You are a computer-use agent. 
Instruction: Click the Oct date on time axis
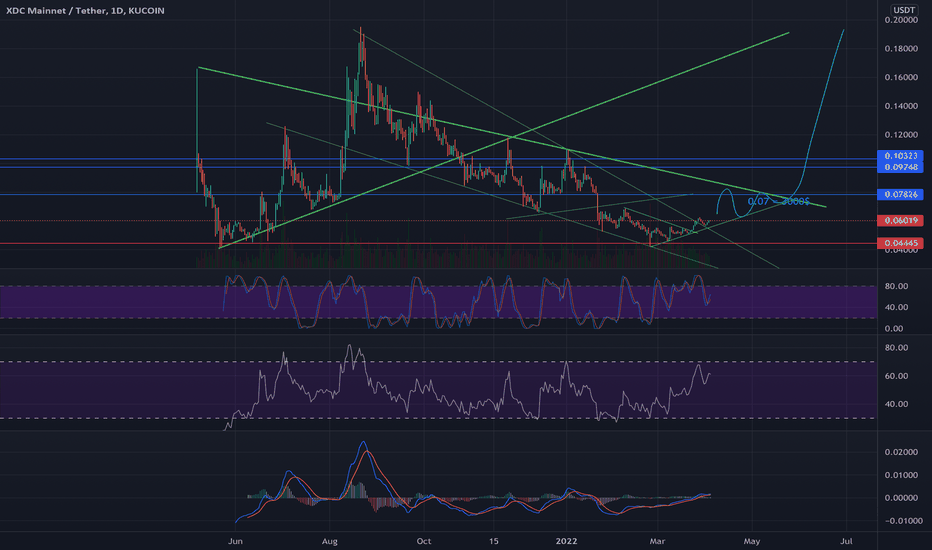click(x=424, y=541)
